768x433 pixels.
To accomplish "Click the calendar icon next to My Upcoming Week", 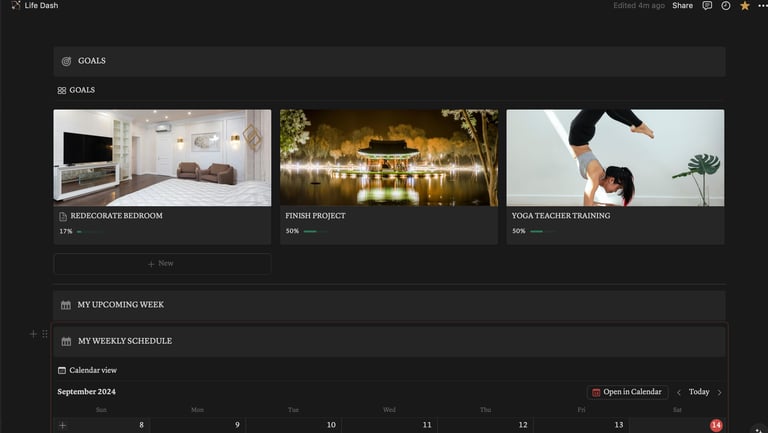I will (x=66, y=305).
